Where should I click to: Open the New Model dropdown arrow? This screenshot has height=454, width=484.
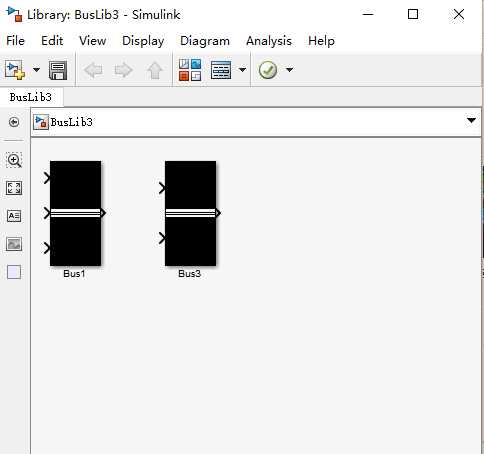pyautogui.click(x=36, y=70)
